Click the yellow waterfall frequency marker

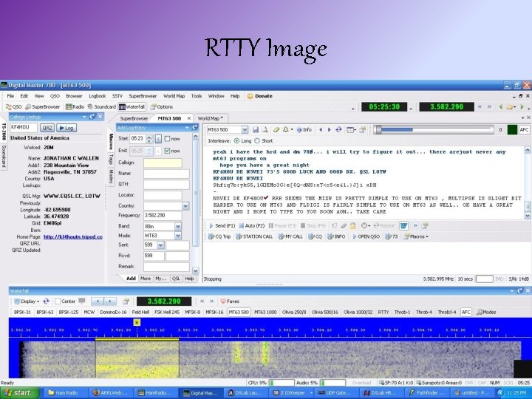[137, 322]
